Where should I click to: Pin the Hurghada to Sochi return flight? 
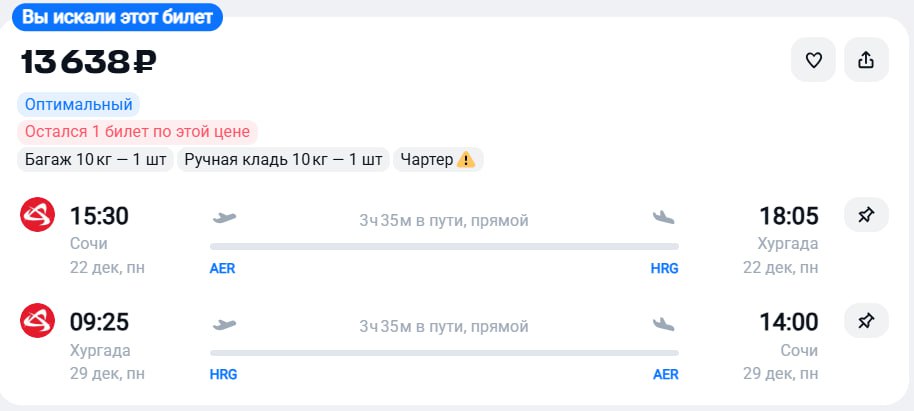tap(866, 321)
